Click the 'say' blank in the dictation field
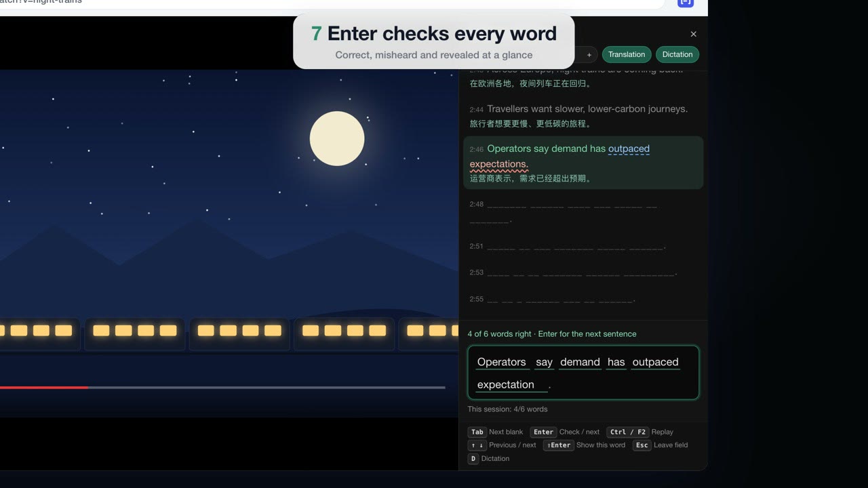Viewport: 868px width, 488px height. 544,362
